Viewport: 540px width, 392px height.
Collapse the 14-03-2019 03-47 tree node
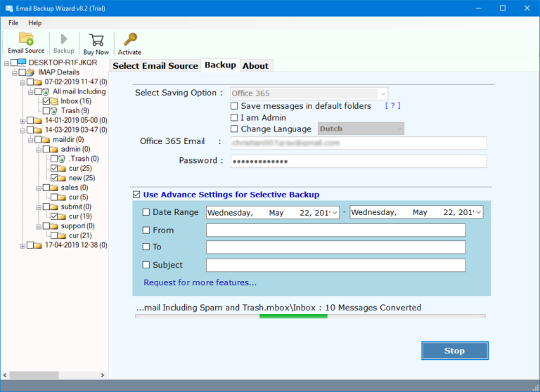(x=22, y=131)
